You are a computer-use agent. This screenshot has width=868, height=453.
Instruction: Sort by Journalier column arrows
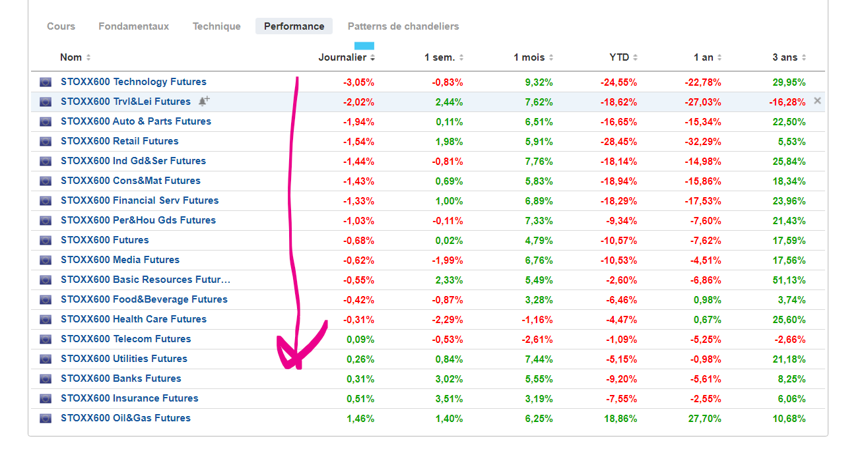(x=372, y=57)
